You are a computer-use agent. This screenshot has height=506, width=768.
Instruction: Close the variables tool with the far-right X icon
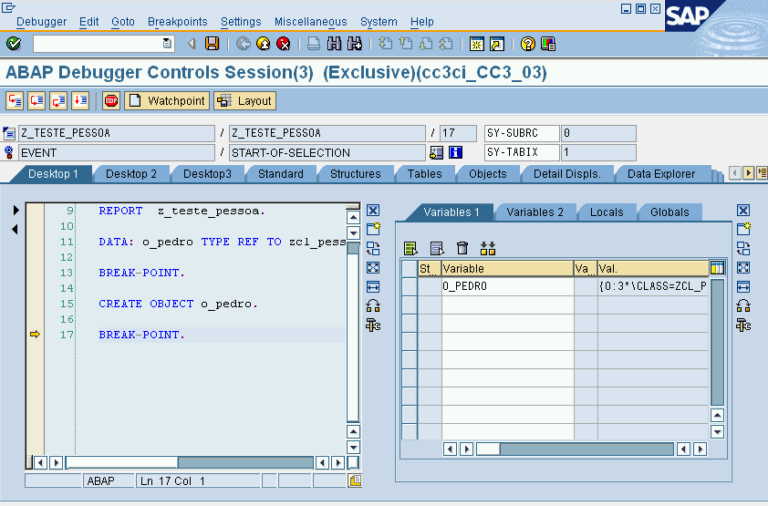(743, 211)
